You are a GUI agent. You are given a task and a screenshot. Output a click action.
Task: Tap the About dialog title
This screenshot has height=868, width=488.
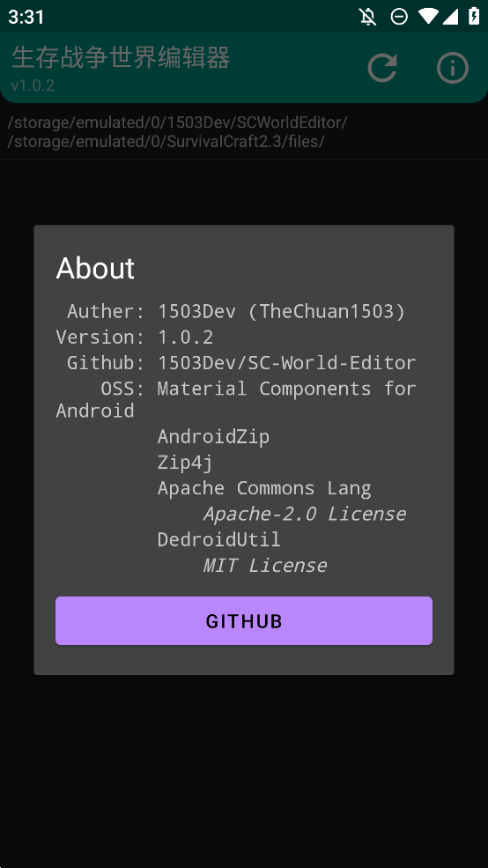pyautogui.click(x=95, y=268)
